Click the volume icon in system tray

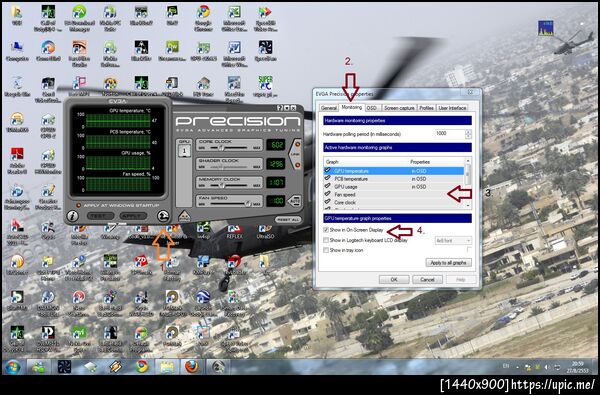pyautogui.click(x=548, y=367)
